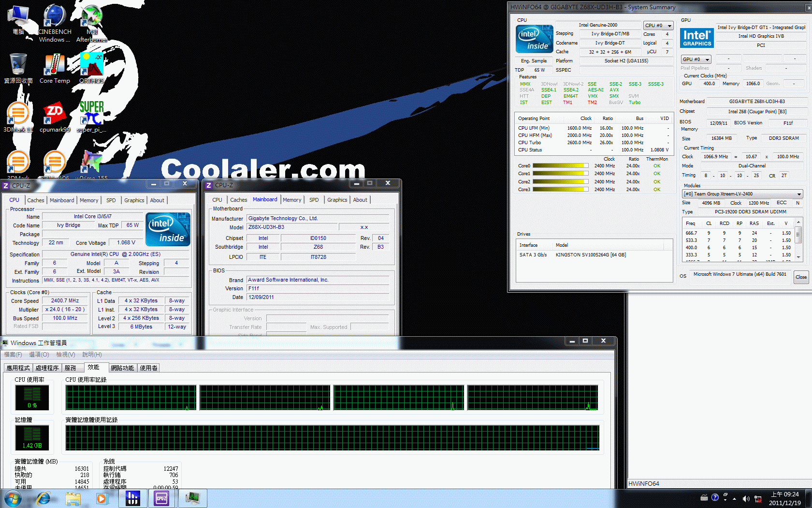812x508 pixels.
Task: Show hidden system tray icons
Action: 735,499
